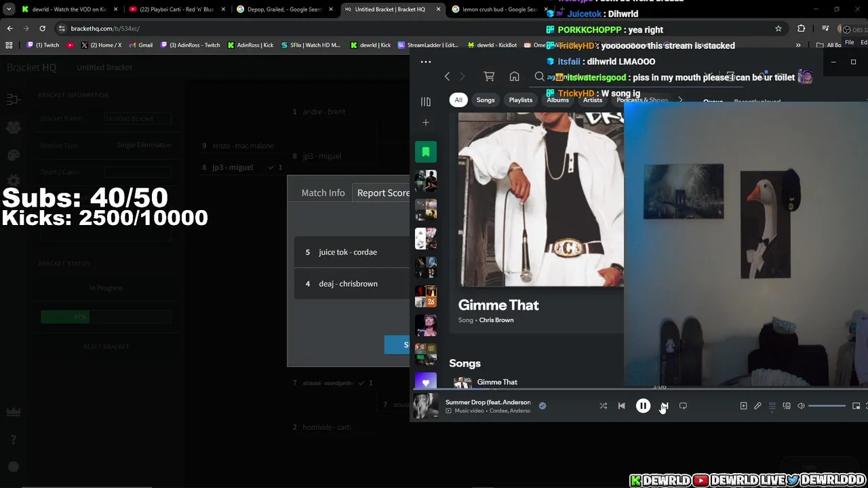Screen dimensions: 868x488
Task: Click the saved checkmark beside Summer Drop
Action: tap(542, 406)
